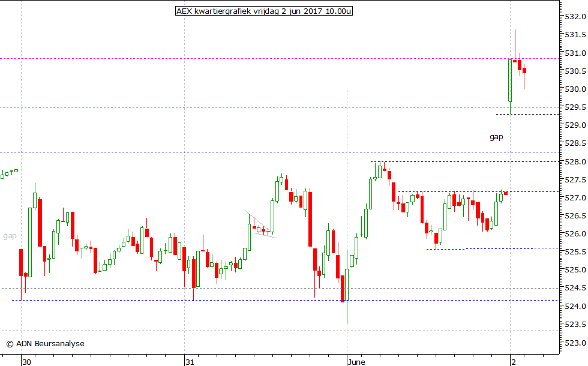
Task: Click the date label 2 on time axis
Action: point(514,362)
